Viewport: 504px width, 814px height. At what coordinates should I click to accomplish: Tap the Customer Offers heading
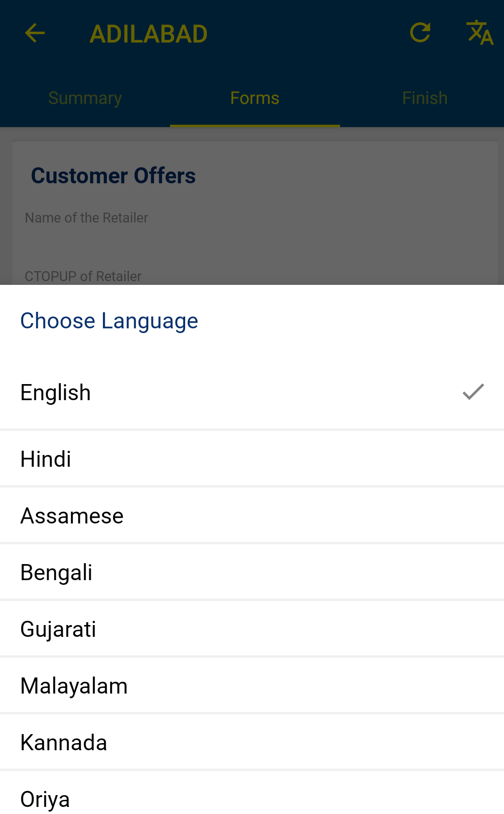[x=113, y=176]
